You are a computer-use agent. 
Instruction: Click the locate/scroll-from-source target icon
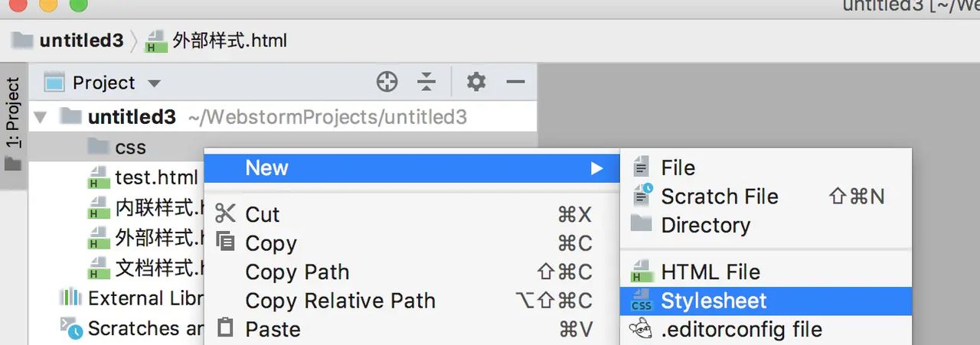387,82
